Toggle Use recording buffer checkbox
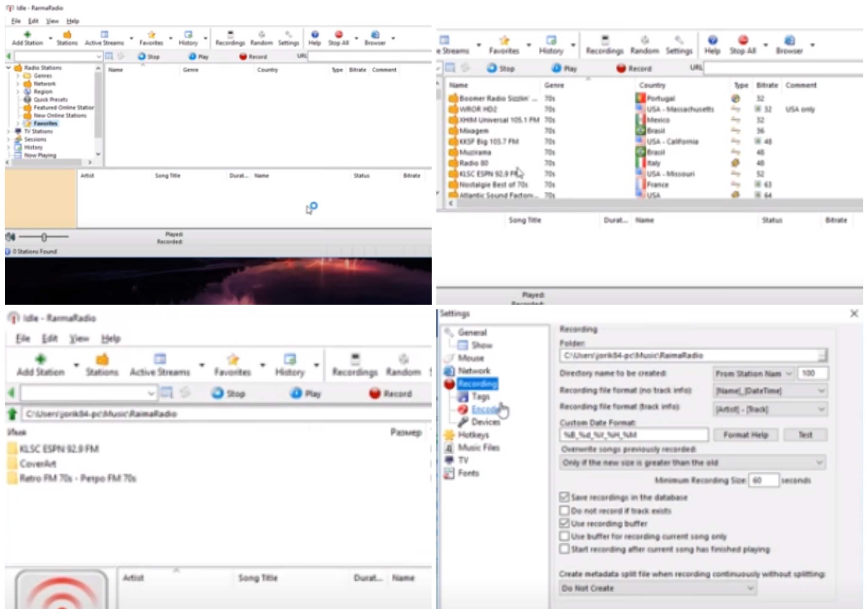This screenshot has width=868, height=614. pos(564,524)
